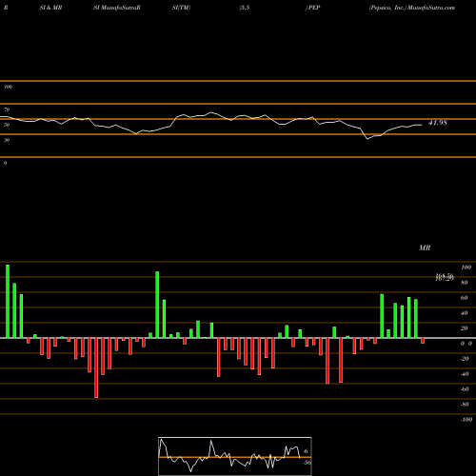Click the RSI axis label 0
Viewport: 476px width, 476px height.
point(5,163)
